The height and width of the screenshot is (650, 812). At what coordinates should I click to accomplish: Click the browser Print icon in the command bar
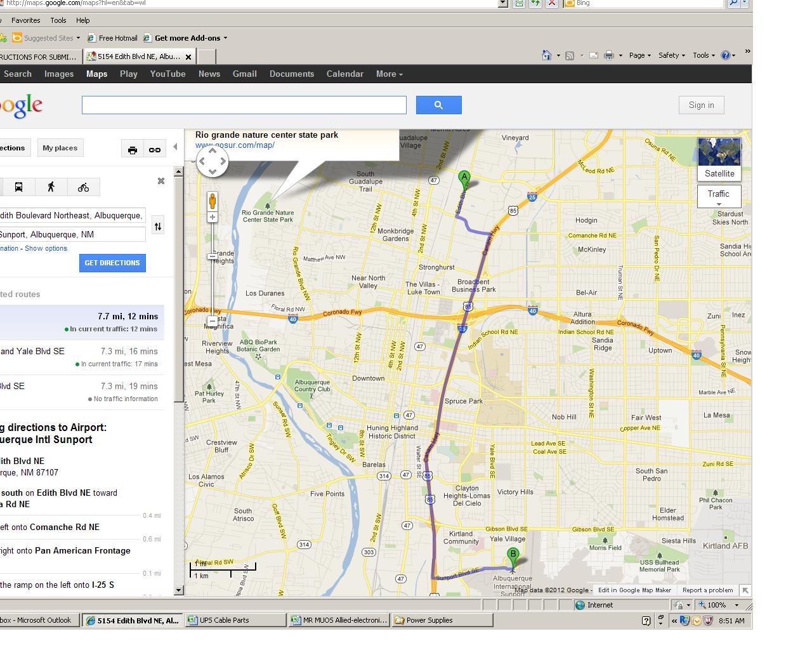(609, 55)
